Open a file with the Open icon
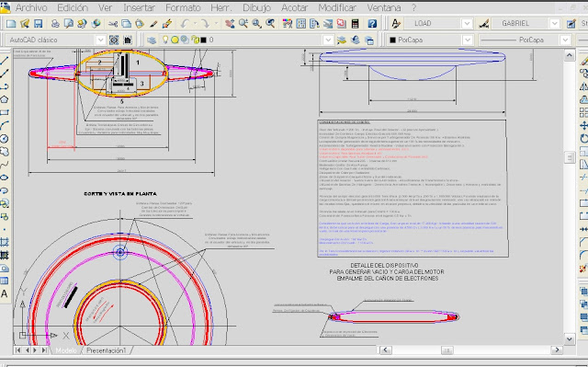This screenshot has height=367, width=588. (25, 24)
